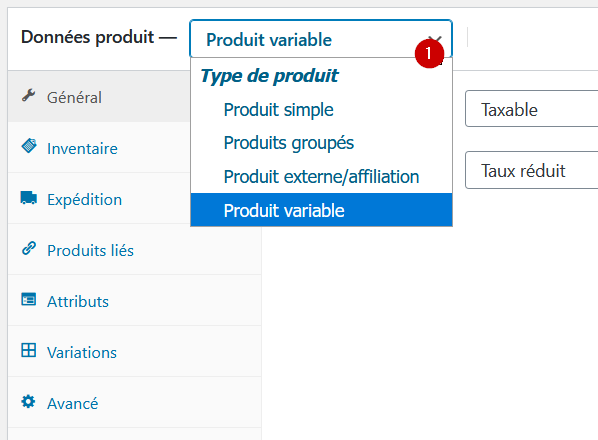Screen dimensions: 598x440
Task: Open the product type dropdown showing Produit variable
Action: 321,39
